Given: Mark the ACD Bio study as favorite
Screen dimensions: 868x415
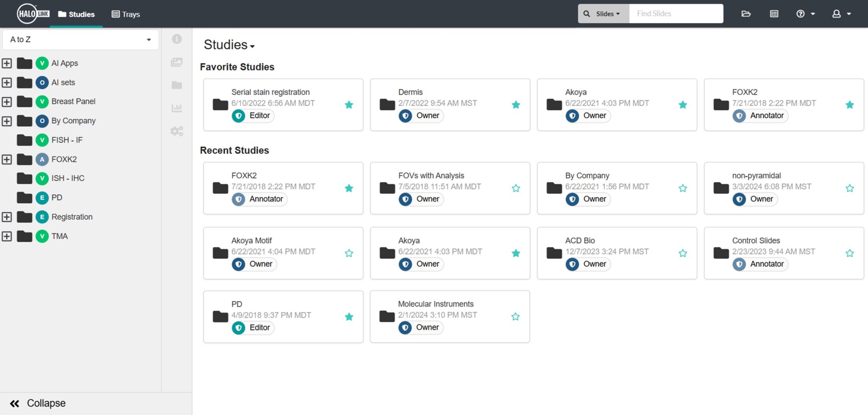Looking at the screenshot, I should coord(683,253).
